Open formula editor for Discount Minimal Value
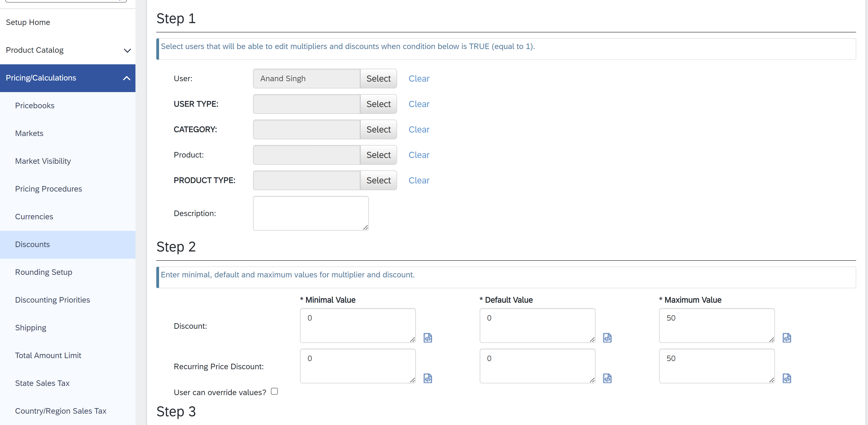 [428, 338]
